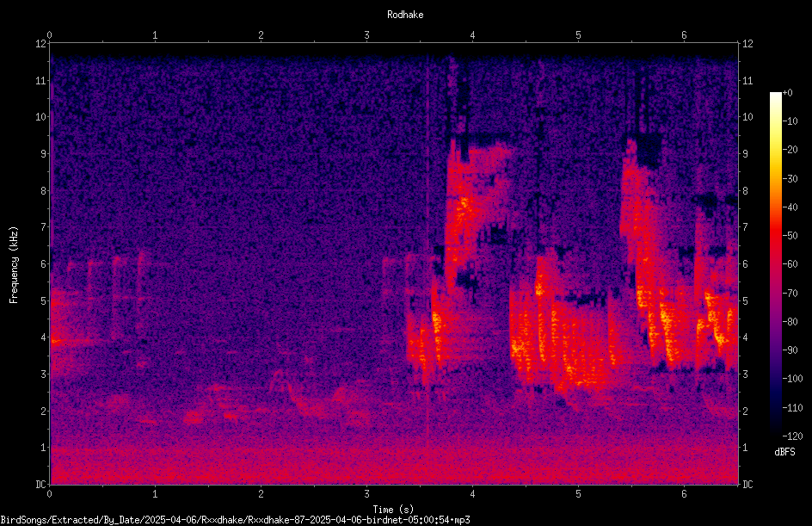Click the dBFS label under the color scale
Viewport: 812px width, 526px height.
pos(784,452)
